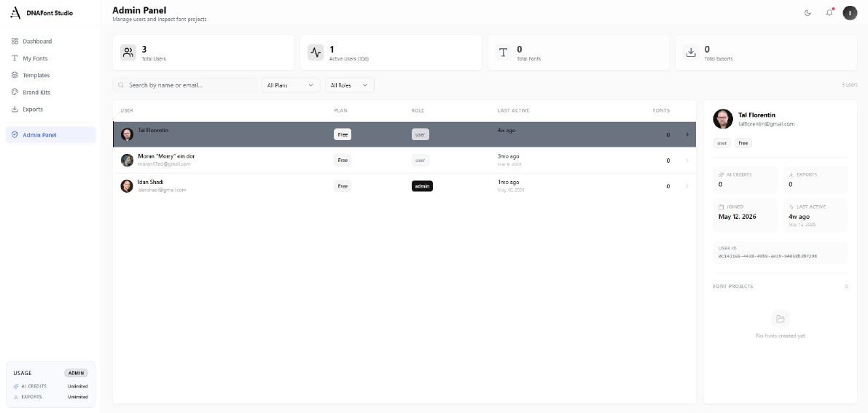Click "1mo ago" in Idan Shadi's row
868x413 pixels.
coord(508,182)
